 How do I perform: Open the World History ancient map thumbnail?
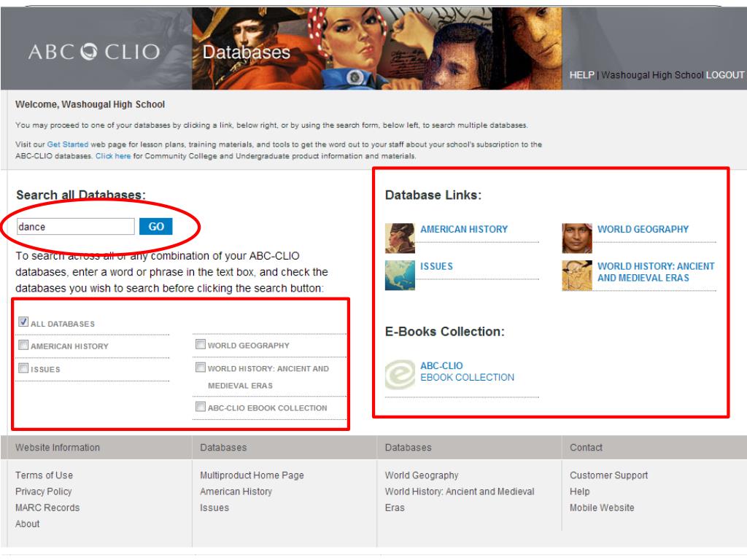[x=577, y=275]
